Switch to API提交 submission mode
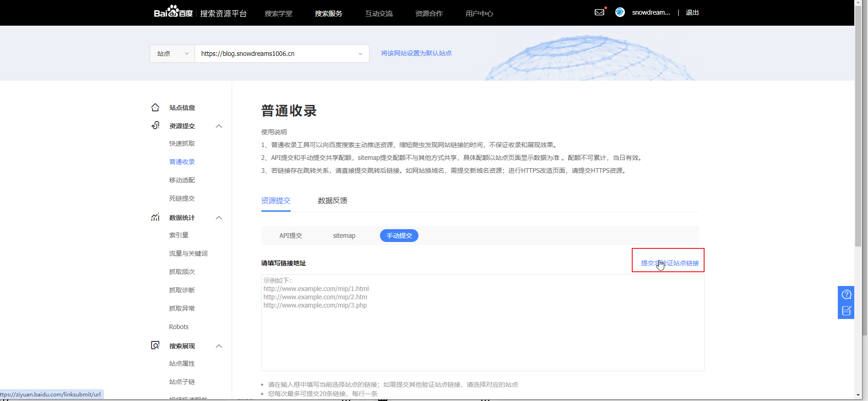This screenshot has height=401, width=868. pos(291,236)
